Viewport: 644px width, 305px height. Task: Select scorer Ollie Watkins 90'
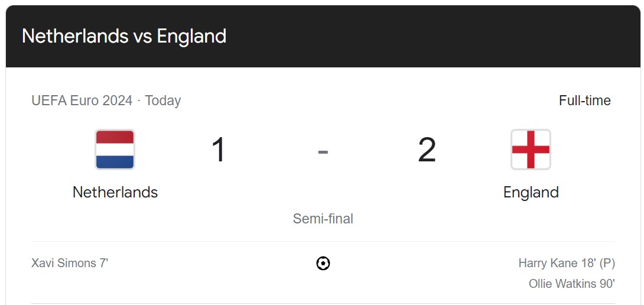(572, 284)
